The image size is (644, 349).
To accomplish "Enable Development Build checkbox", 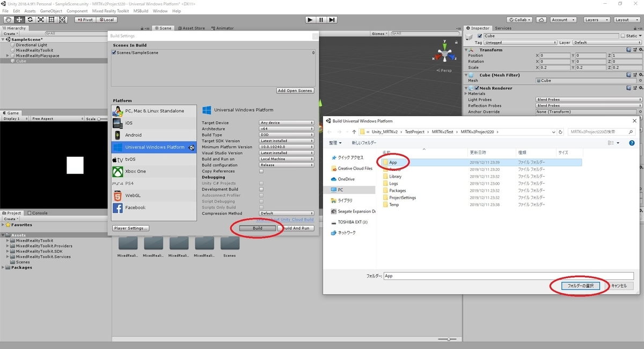I will 261,189.
